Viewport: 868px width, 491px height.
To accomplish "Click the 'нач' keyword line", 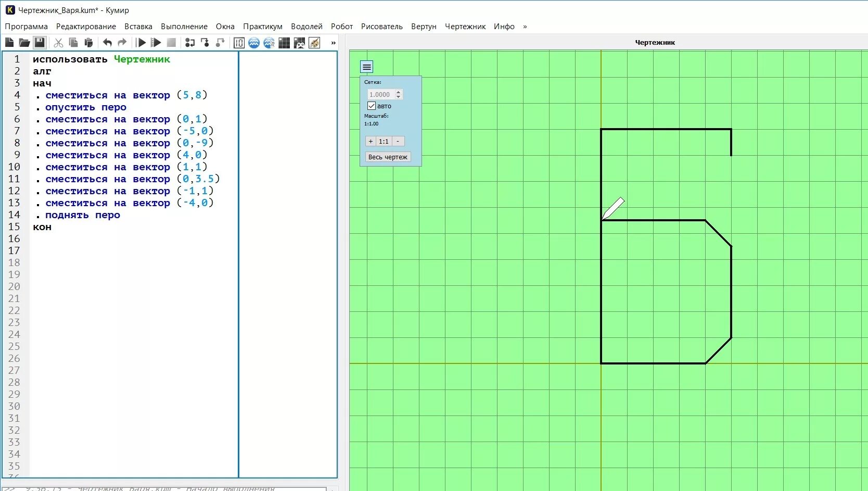I will (42, 83).
